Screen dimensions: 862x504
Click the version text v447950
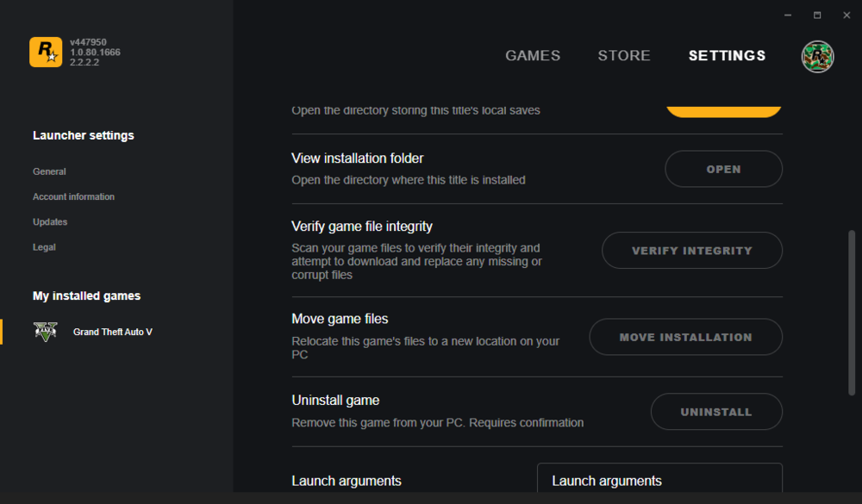point(89,42)
